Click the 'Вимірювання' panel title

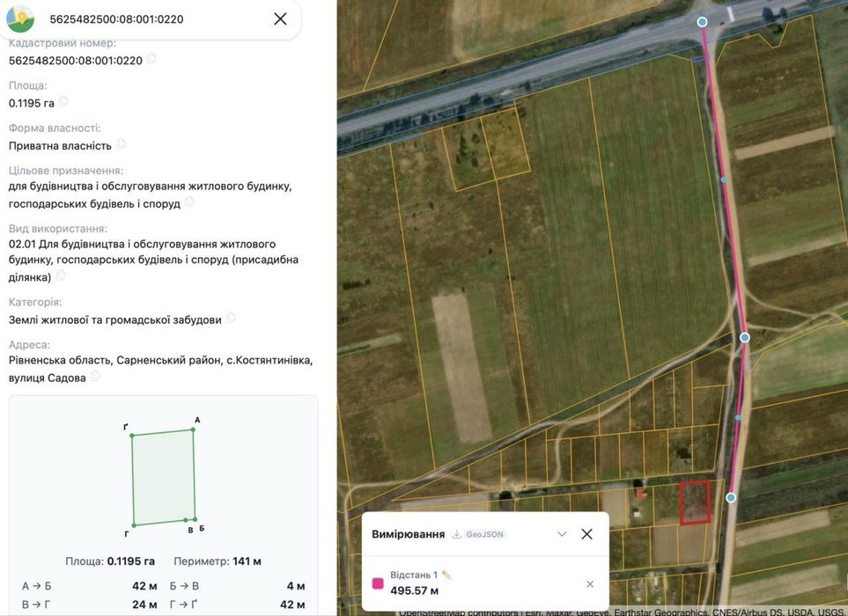point(409,534)
